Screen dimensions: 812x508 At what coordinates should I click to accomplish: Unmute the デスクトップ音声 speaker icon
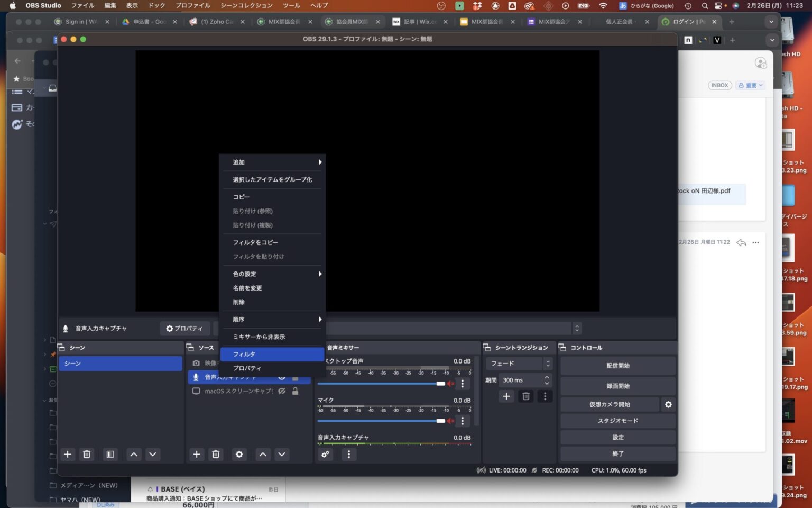coord(450,383)
